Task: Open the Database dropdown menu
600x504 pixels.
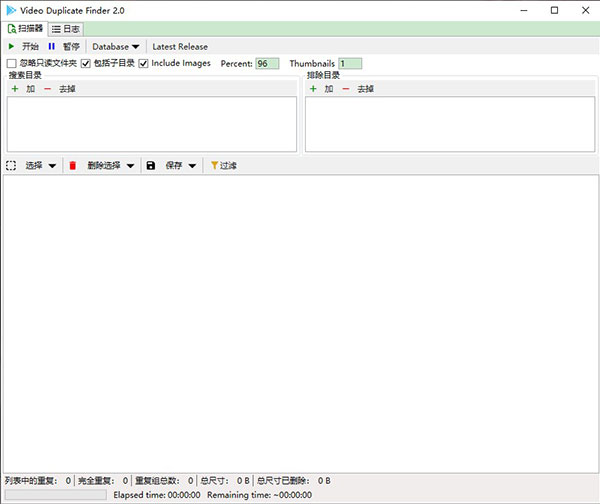Action: click(116, 47)
